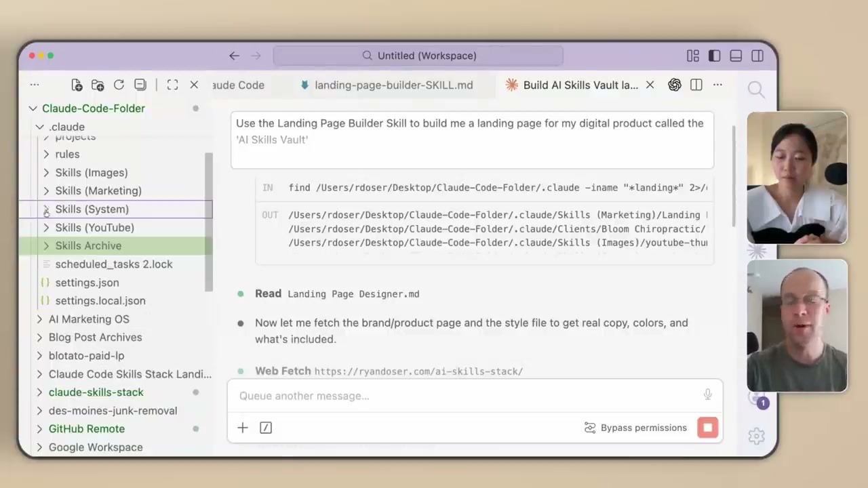Open editor more actions ellipsis menu

pyautogui.click(x=717, y=85)
